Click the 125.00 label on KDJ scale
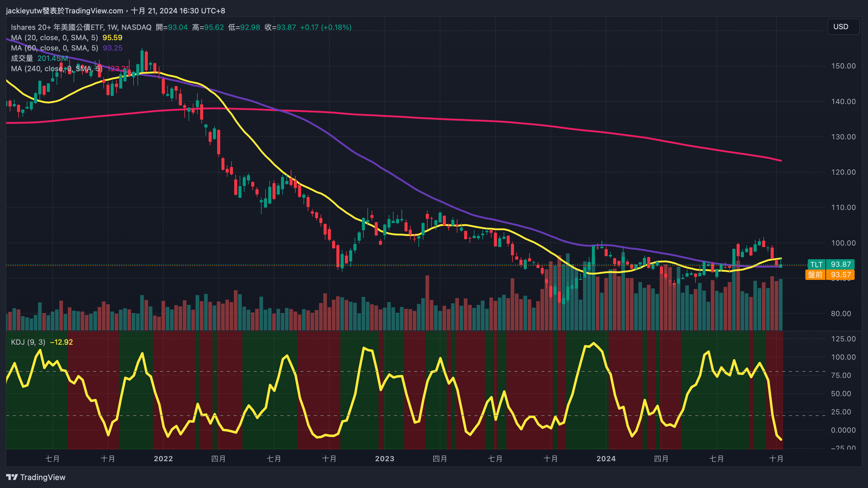 pyautogui.click(x=843, y=339)
